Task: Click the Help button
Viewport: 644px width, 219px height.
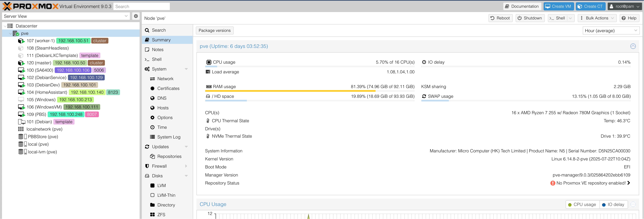Action: (629, 18)
